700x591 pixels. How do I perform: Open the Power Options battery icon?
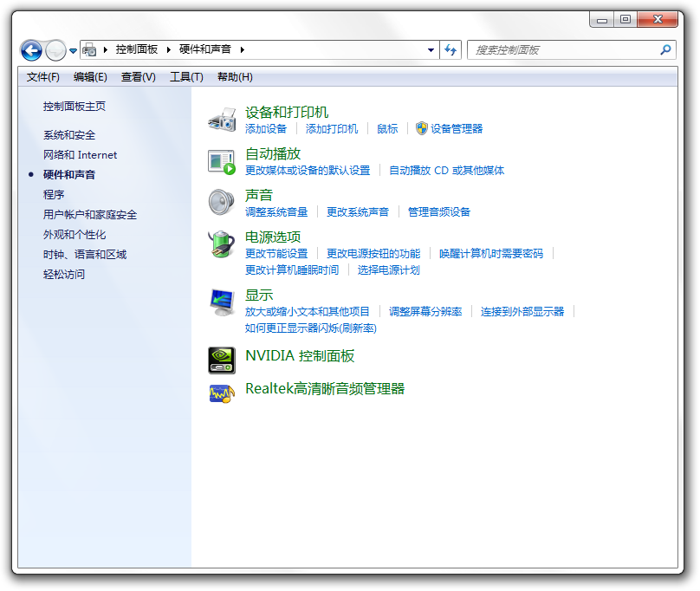tap(222, 244)
